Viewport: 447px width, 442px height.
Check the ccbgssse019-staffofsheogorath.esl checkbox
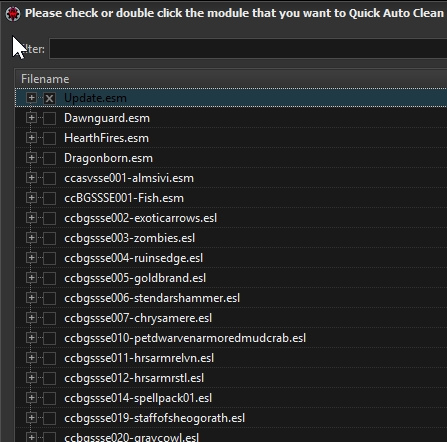[x=49, y=418]
